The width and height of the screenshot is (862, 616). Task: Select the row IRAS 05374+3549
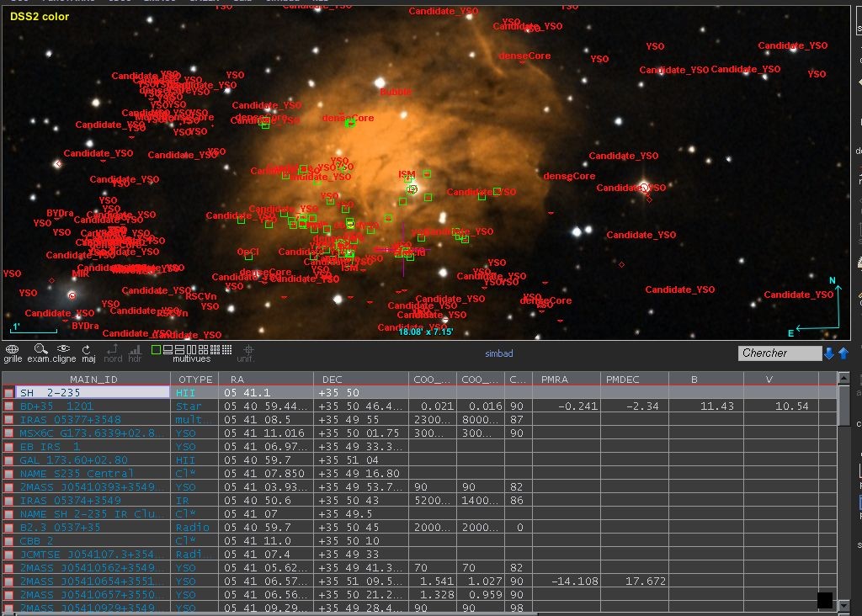[x=420, y=501]
